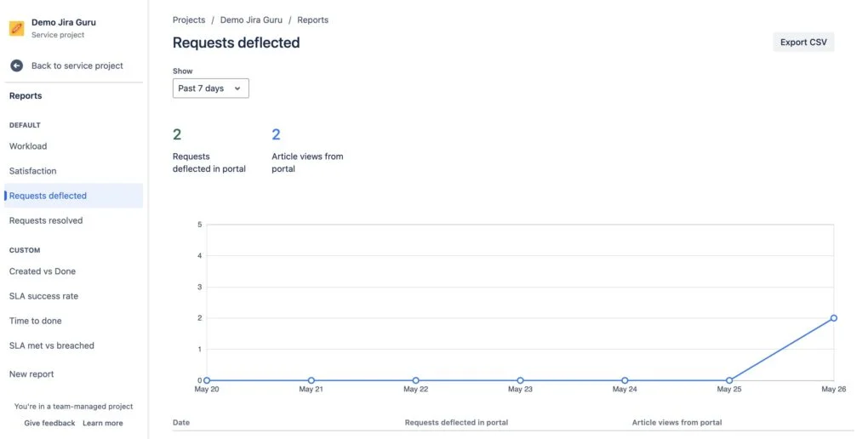Open the Workload report
The image size is (868, 439).
[x=28, y=146]
